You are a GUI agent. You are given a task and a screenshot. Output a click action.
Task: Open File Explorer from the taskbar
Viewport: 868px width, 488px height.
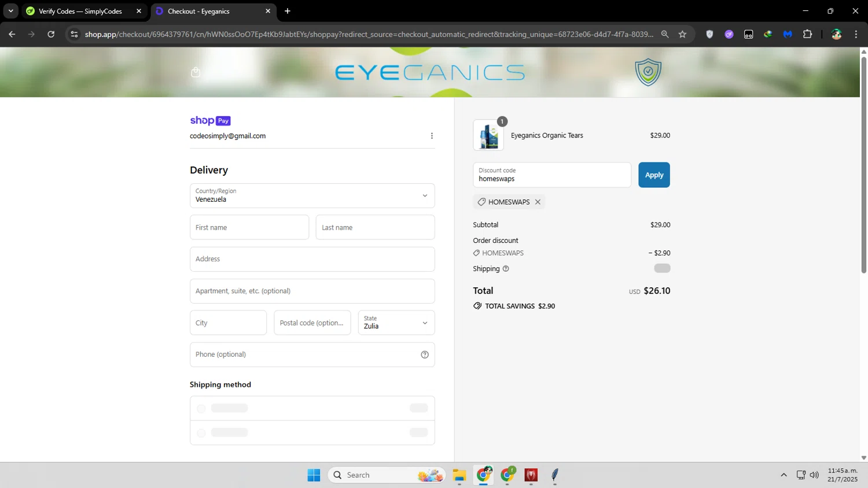(x=459, y=475)
